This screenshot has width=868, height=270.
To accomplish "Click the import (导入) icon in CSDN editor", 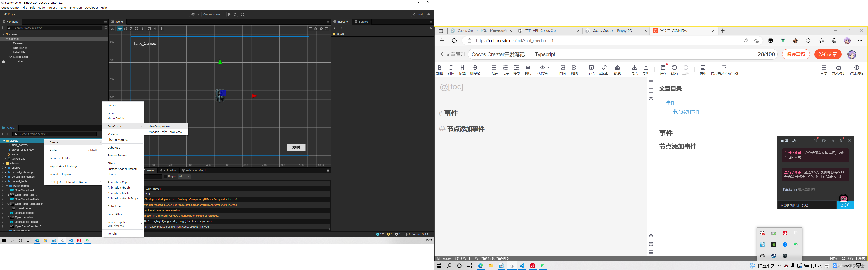I will [634, 70].
